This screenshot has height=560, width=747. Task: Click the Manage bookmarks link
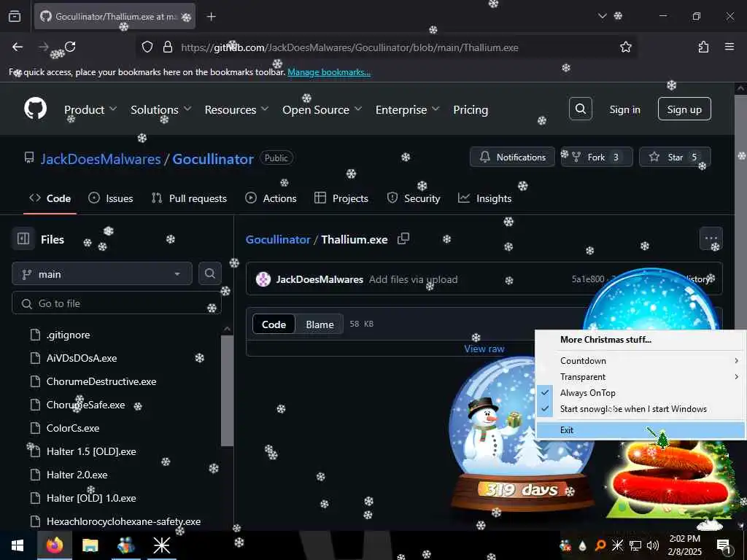[329, 72]
